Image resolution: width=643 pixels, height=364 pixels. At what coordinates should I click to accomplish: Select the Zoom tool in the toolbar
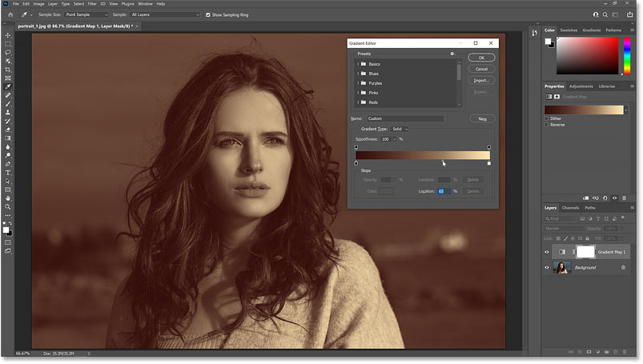(x=8, y=207)
